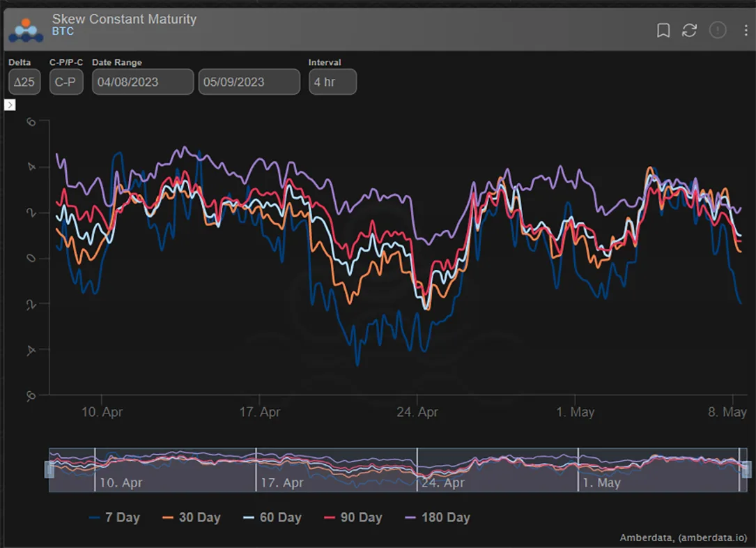Toggle the 30 Day series in legend
The height and width of the screenshot is (548, 756).
[x=192, y=517]
